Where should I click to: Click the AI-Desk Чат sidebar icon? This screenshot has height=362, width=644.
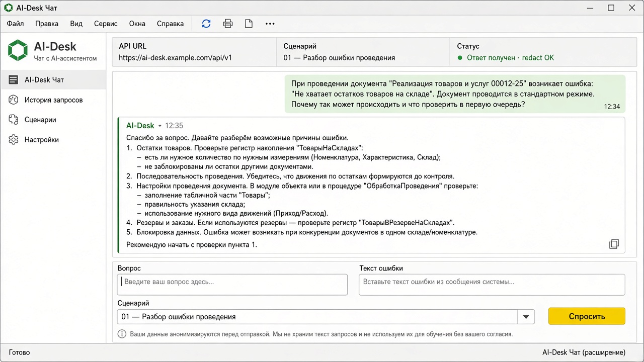[14, 80]
